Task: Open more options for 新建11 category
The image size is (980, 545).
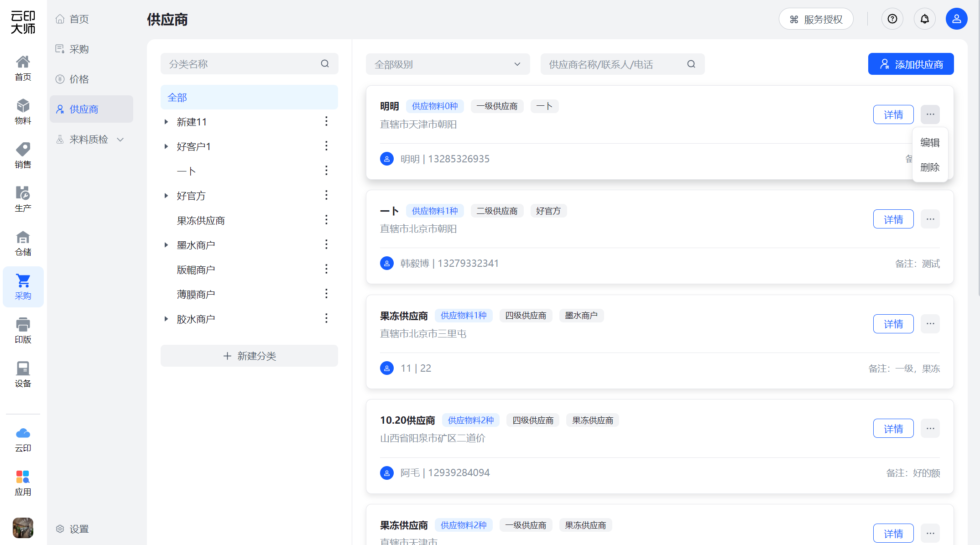Action: point(326,121)
